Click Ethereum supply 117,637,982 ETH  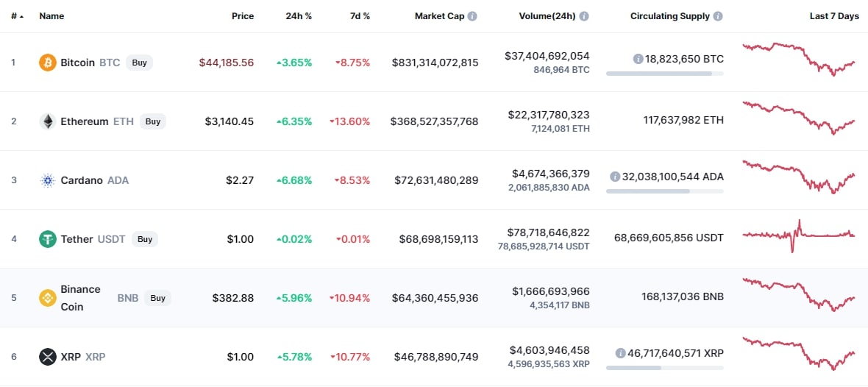pyautogui.click(x=683, y=120)
